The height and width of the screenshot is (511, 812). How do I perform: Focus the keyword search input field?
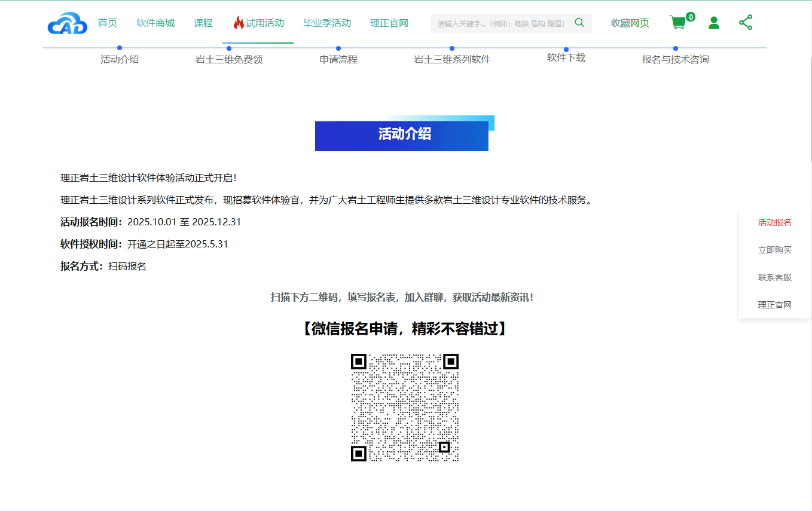(501, 23)
